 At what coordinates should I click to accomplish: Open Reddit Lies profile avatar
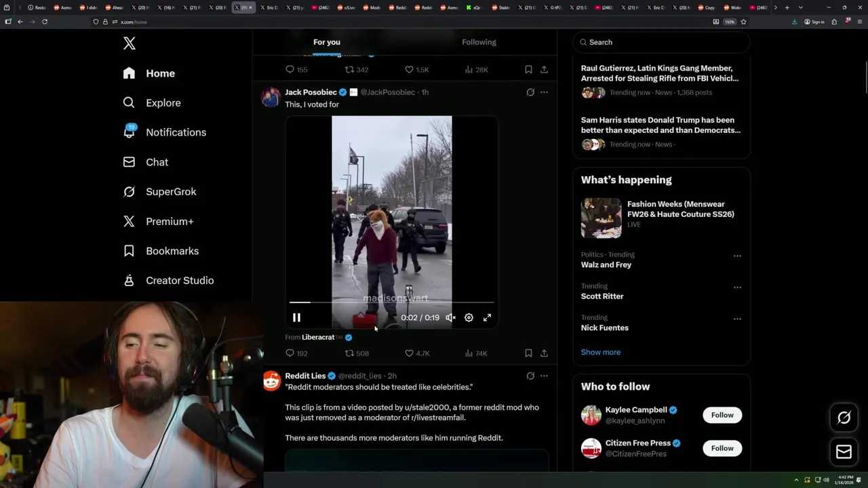click(x=271, y=381)
